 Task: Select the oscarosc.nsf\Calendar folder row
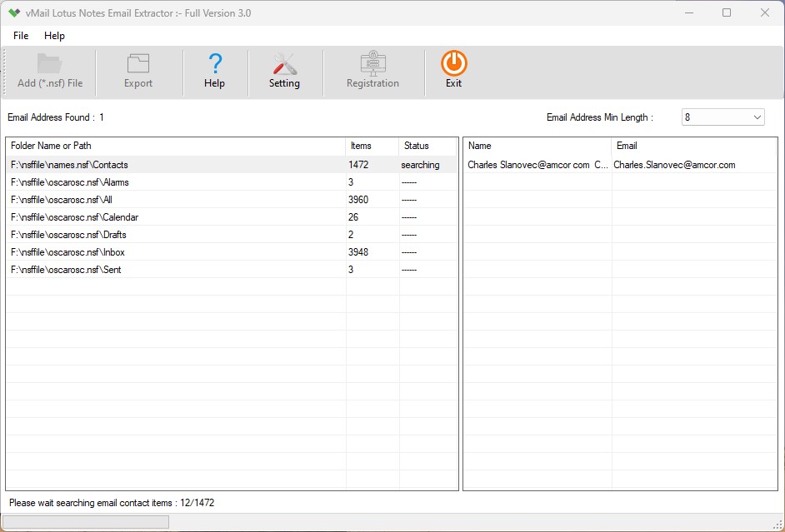tap(232, 217)
